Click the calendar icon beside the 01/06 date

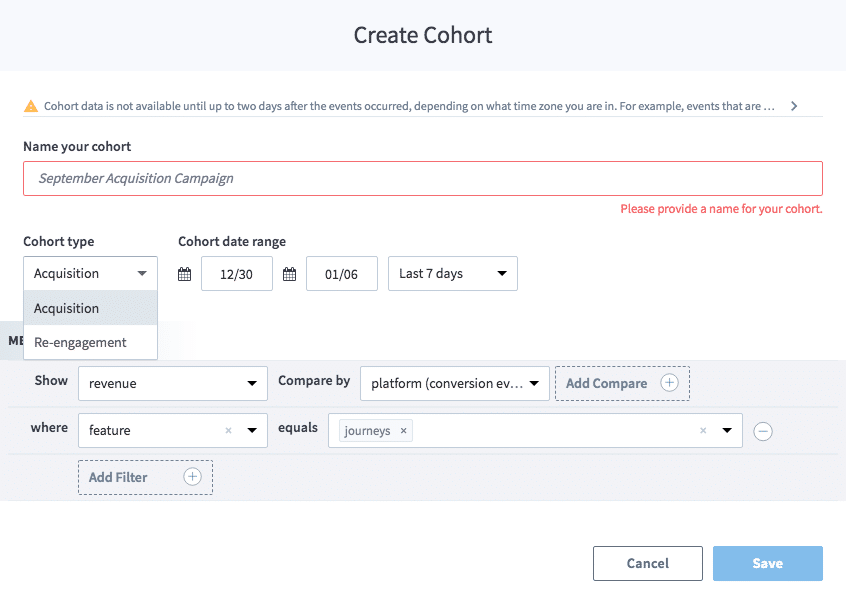[289, 273]
